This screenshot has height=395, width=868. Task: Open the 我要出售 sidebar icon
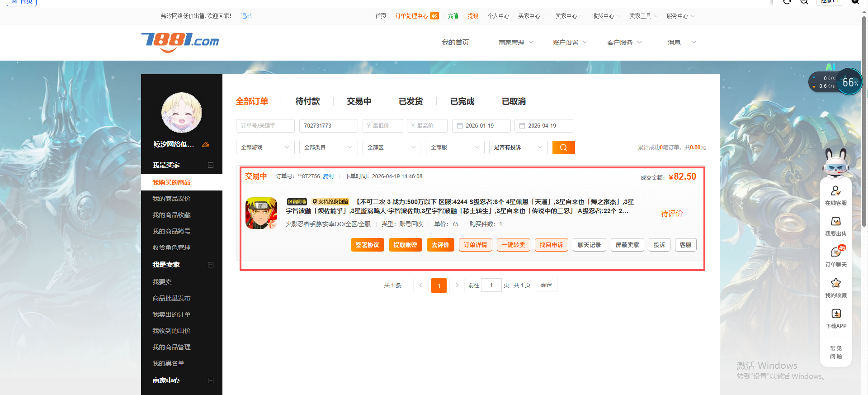point(835,222)
